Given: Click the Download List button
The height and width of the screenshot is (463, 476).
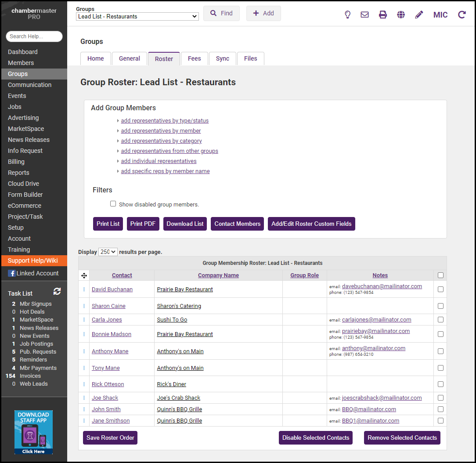Looking at the screenshot, I should (185, 224).
